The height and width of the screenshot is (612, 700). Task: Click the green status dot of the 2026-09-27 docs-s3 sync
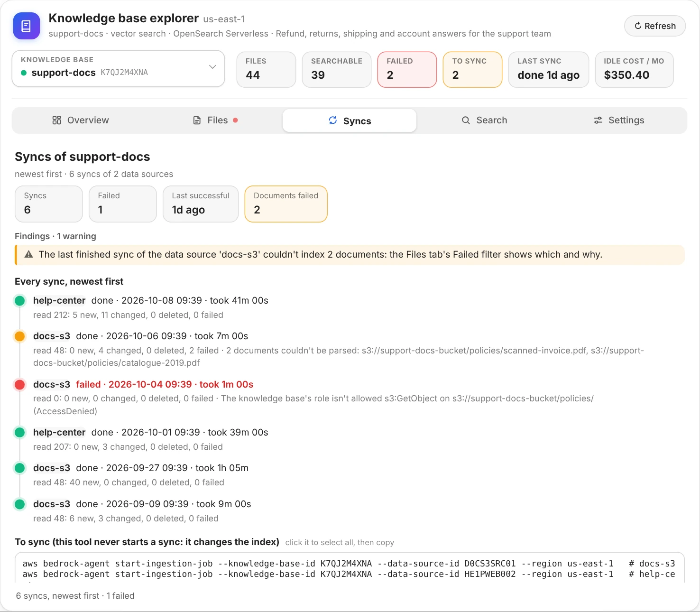pyautogui.click(x=20, y=468)
